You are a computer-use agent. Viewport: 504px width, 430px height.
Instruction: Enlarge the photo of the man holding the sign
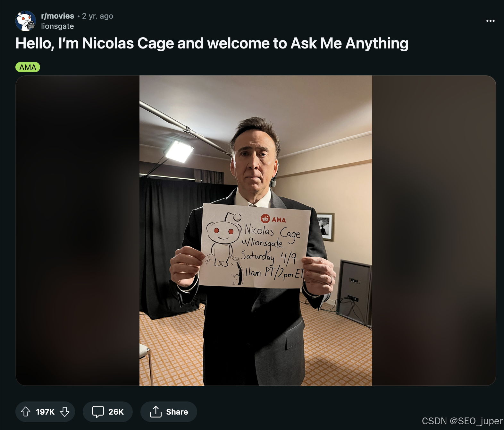(256, 230)
